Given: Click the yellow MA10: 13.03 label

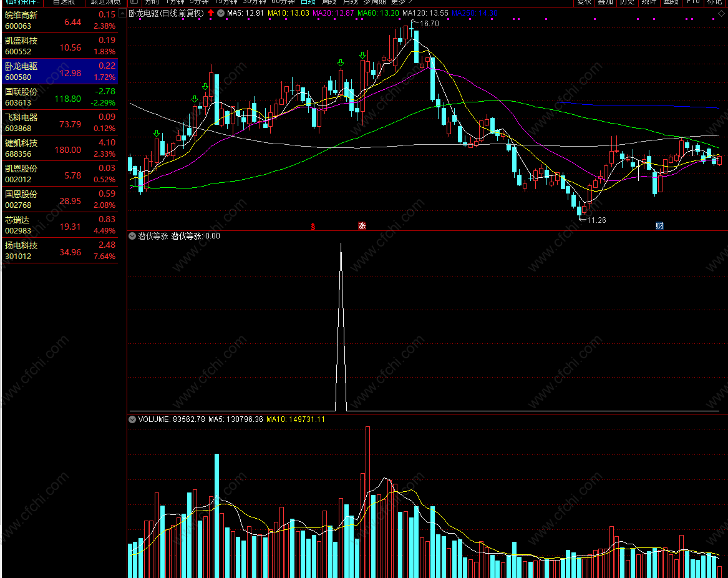Looking at the screenshot, I should coord(288,13).
